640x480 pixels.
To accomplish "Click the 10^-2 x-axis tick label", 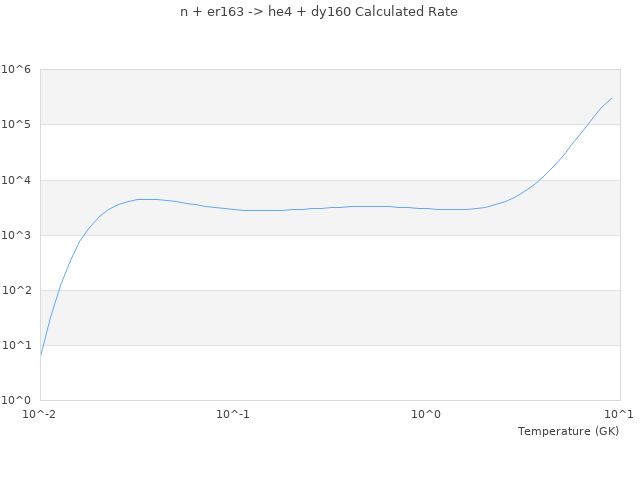I will 40,414.
